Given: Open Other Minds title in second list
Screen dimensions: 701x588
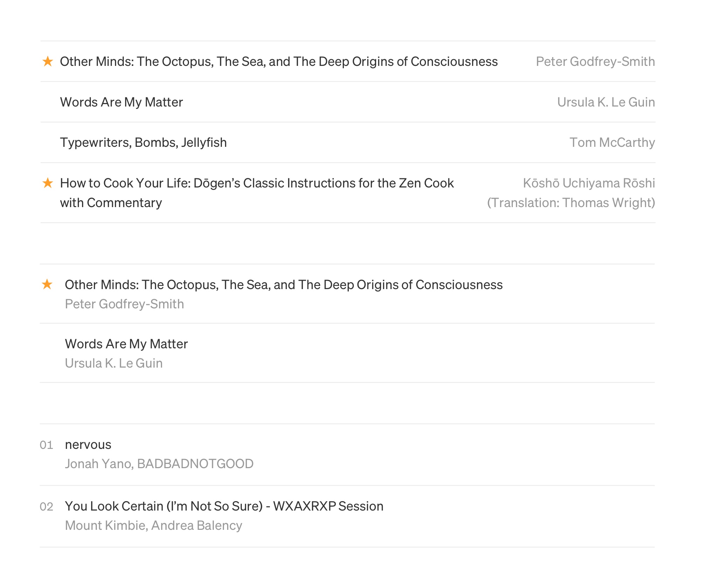Looking at the screenshot, I should [x=284, y=285].
